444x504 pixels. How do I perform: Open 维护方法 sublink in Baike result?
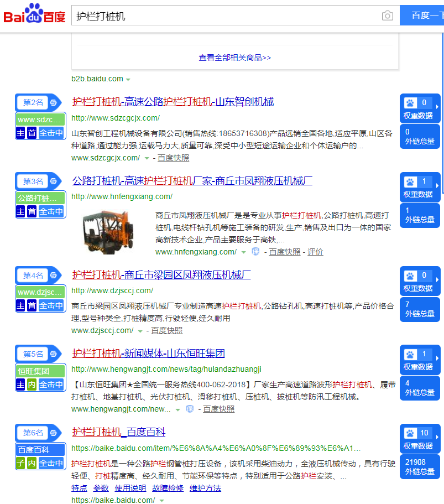point(205,489)
